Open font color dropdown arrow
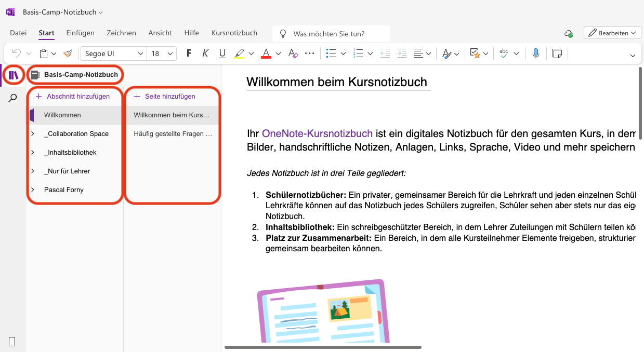The height and width of the screenshot is (352, 644). tap(278, 53)
